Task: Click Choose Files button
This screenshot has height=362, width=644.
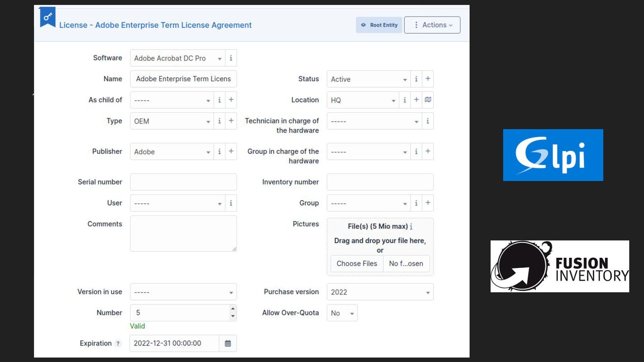Action: pyautogui.click(x=357, y=264)
